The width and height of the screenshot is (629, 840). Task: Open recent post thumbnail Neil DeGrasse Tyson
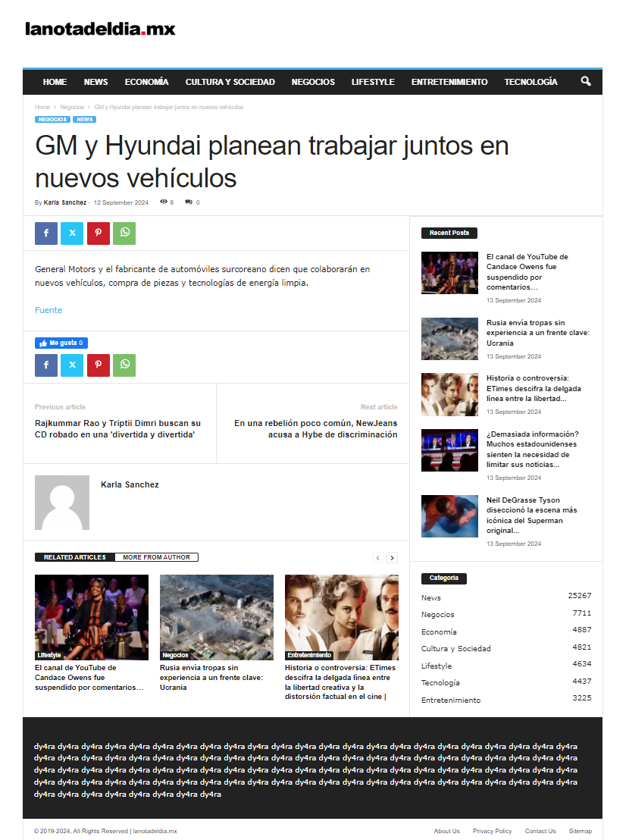tap(449, 516)
